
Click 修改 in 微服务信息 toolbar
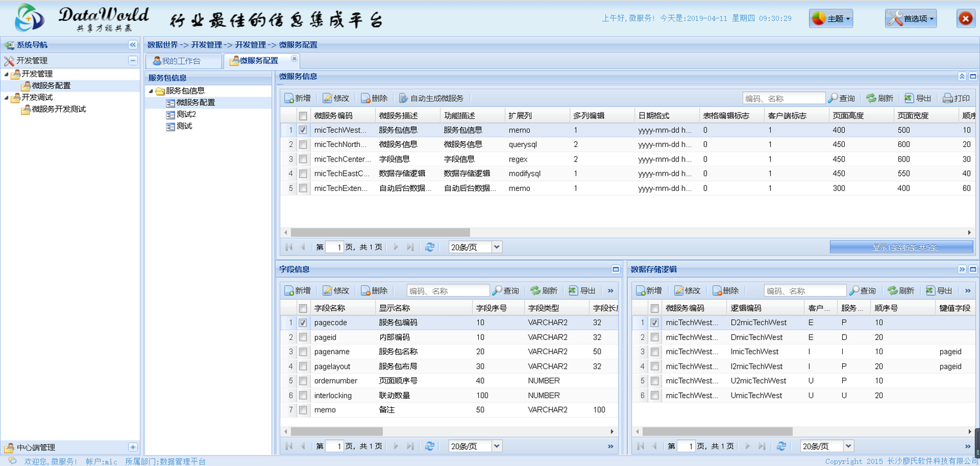(336, 98)
